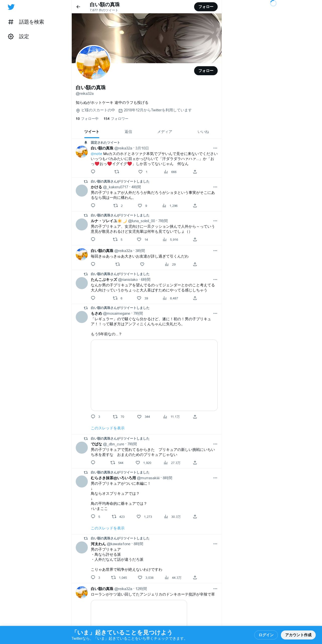Like the @mosaimegane tweet with 344 likes
Screen dimensions: 322x644
[x=139, y=417]
